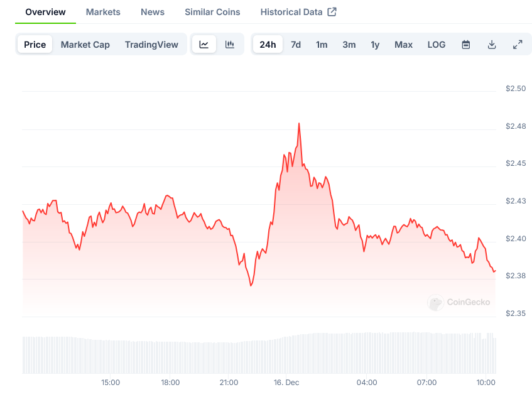Image resolution: width=532 pixels, height=397 pixels.
Task: Toggle LOG scale on chart
Action: point(437,45)
